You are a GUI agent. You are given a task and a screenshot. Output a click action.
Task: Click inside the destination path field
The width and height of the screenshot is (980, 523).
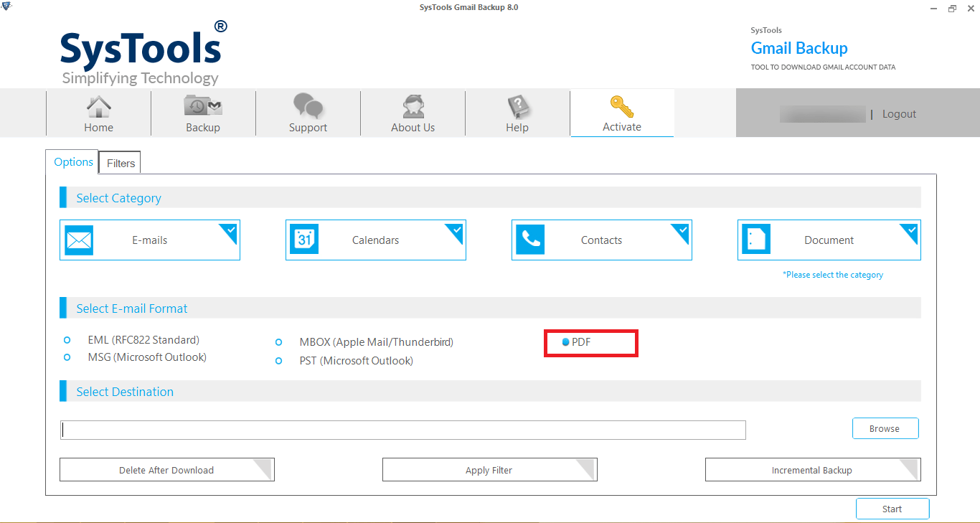402,429
